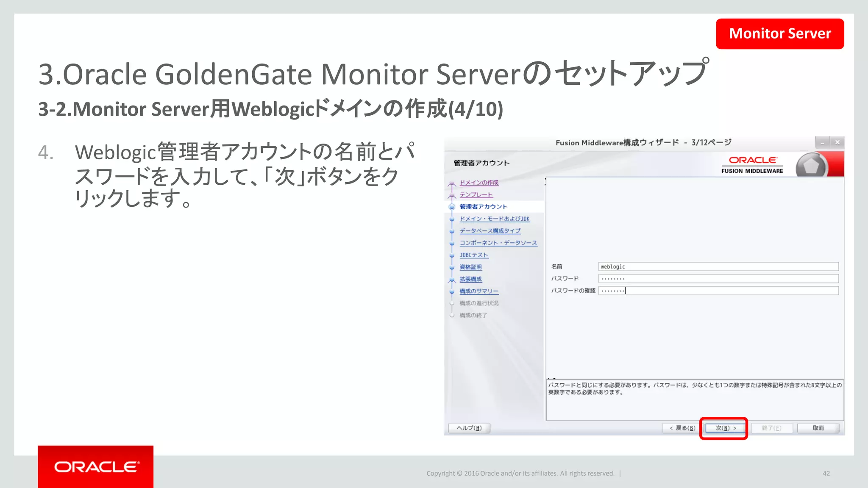Open the 構成のサマリー step link

[x=479, y=291]
